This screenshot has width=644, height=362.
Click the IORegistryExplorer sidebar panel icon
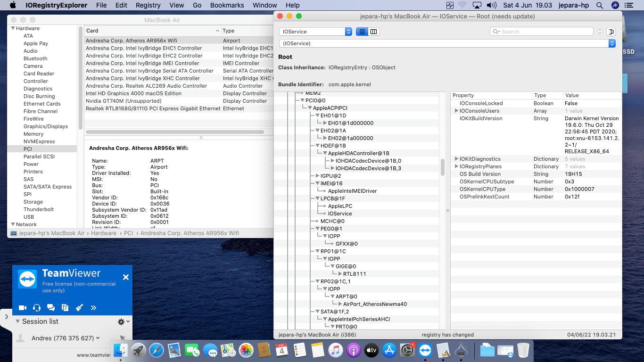tap(611, 32)
